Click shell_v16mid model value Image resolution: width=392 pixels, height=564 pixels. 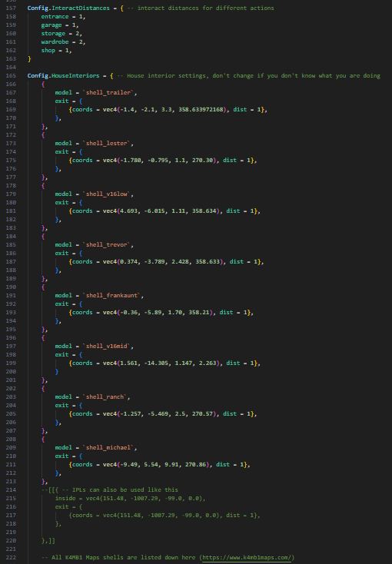point(108,346)
